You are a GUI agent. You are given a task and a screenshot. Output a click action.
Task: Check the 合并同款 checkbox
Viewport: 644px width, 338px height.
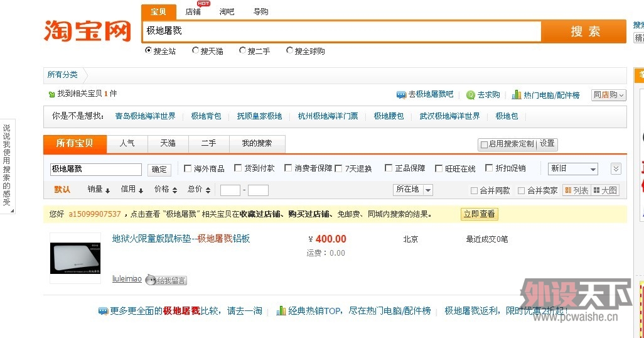coord(474,190)
